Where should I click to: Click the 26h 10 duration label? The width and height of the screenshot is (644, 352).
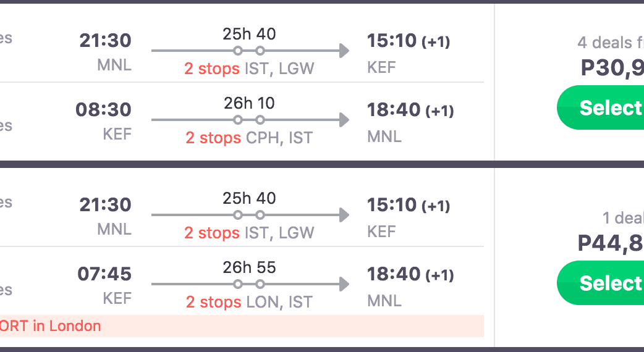click(249, 103)
